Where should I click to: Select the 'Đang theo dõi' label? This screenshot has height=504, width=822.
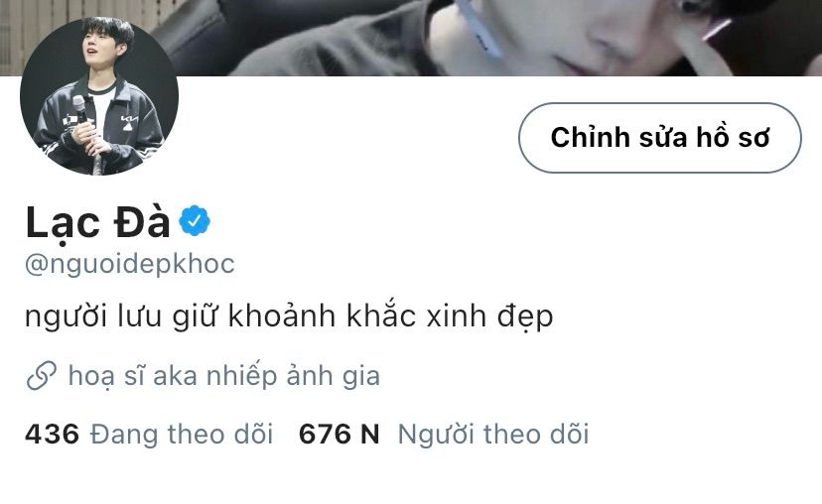point(182,435)
